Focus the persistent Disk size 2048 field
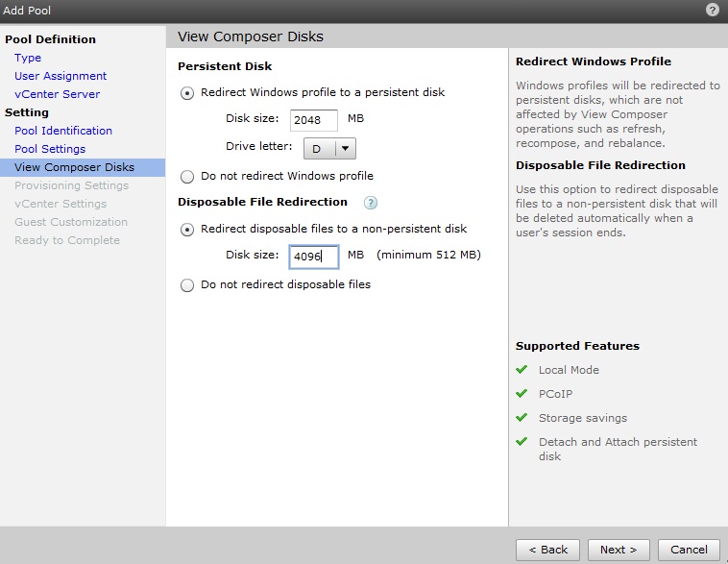728x564 pixels. 314,120
